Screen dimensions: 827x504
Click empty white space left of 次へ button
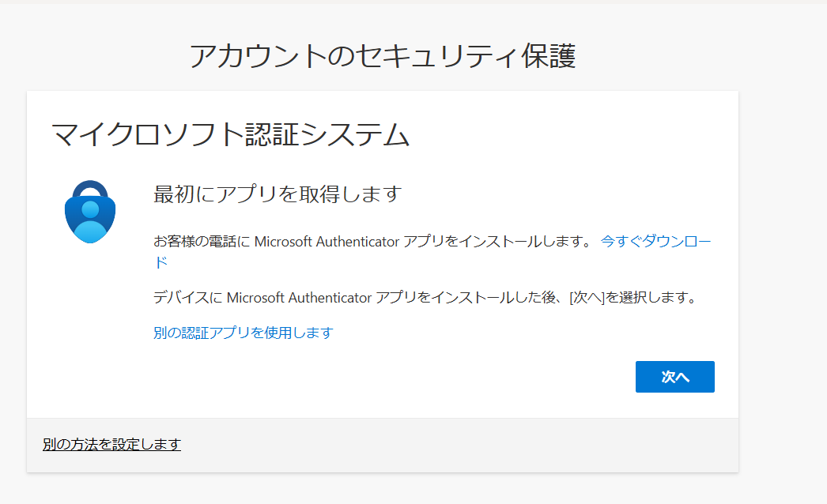click(395, 377)
